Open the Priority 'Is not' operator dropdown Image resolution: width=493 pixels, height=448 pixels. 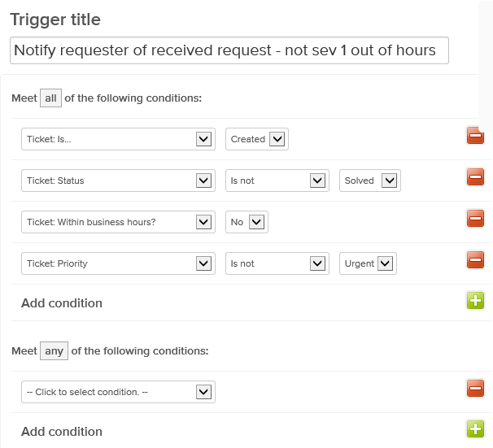277,263
